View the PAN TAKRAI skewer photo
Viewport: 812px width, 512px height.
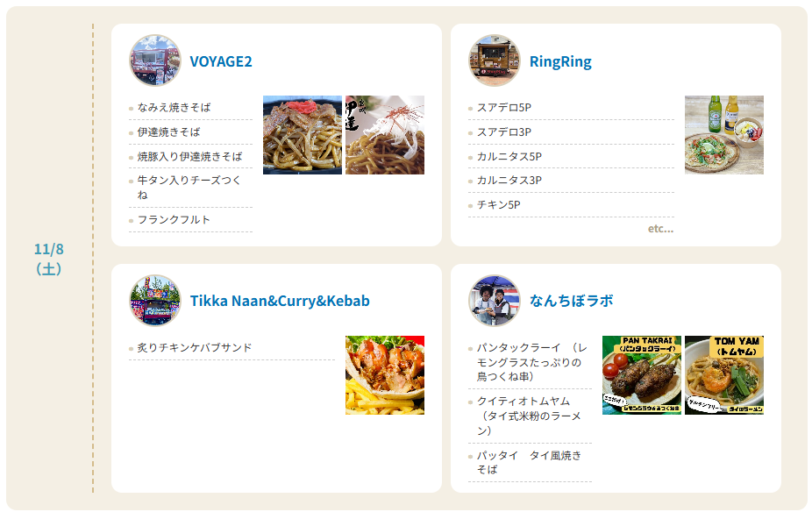(x=642, y=375)
